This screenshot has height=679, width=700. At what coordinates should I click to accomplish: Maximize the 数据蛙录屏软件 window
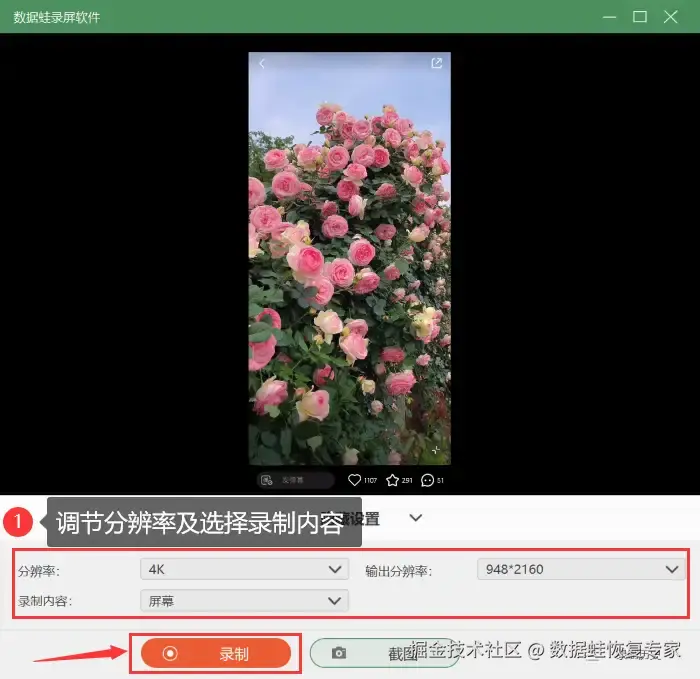pos(640,17)
